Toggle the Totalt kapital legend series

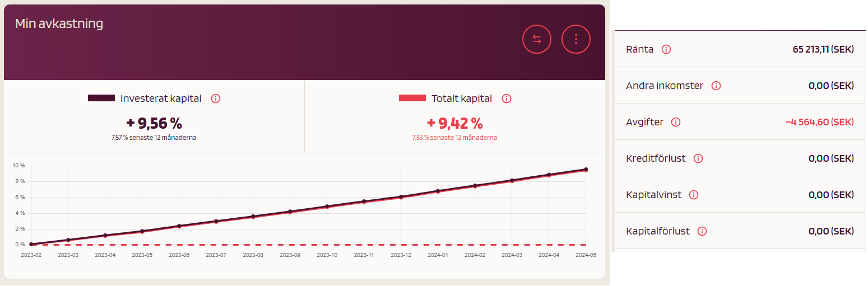click(461, 99)
